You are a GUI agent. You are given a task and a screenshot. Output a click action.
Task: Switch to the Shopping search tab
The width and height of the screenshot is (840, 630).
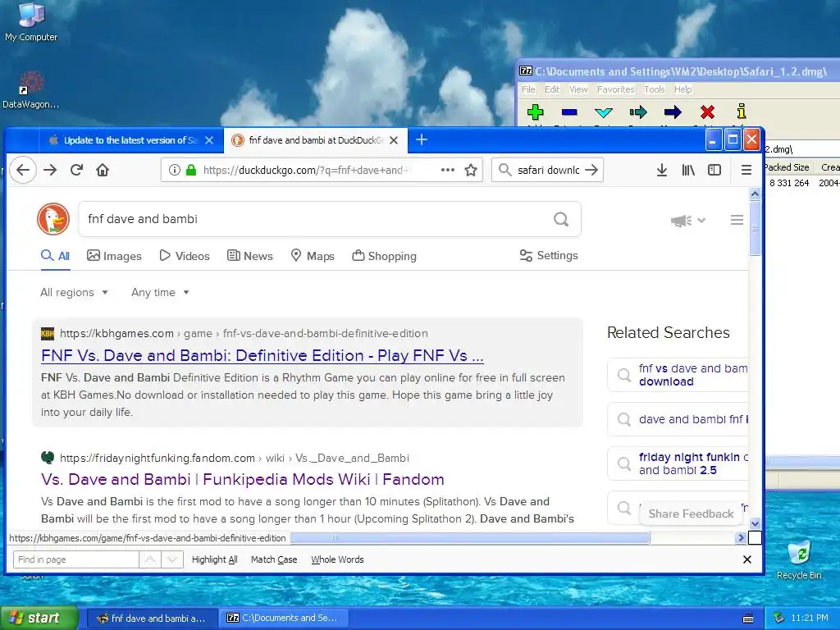click(x=384, y=256)
